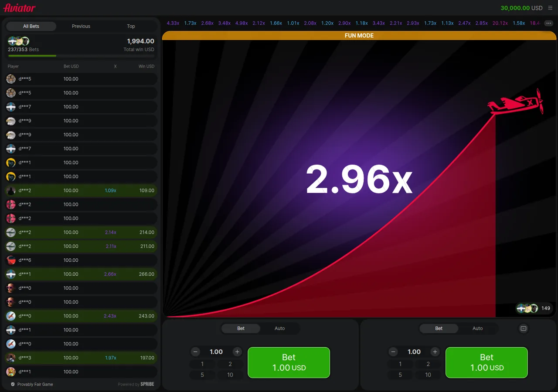Click avatar of d***3 with 1.97x
The image size is (558, 392).
coord(11,358)
